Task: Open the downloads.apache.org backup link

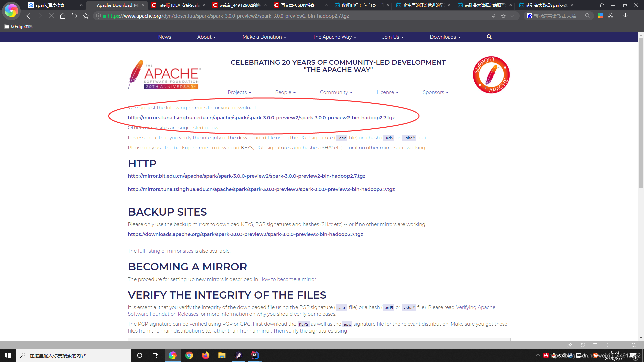Action: [x=246, y=234]
